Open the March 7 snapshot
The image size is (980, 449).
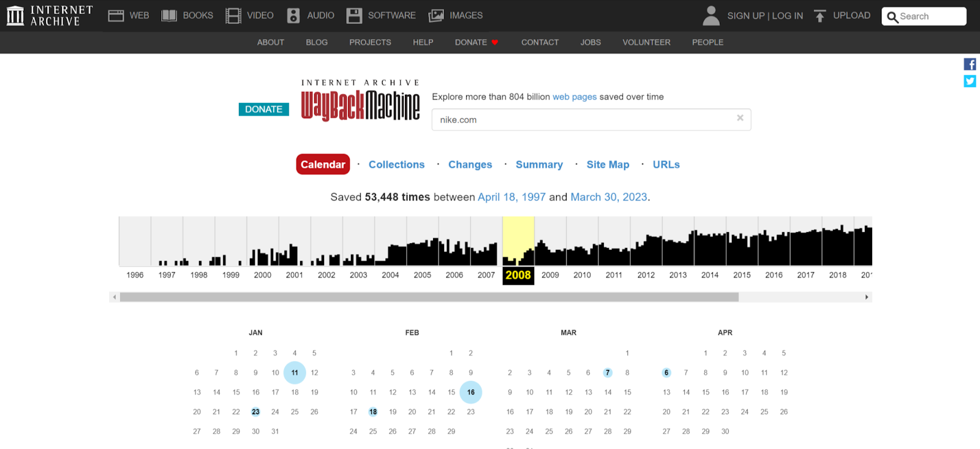pos(608,372)
